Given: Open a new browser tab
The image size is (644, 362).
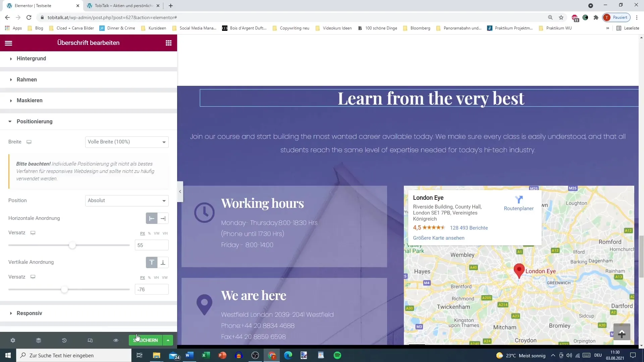Looking at the screenshot, I should tap(171, 6).
